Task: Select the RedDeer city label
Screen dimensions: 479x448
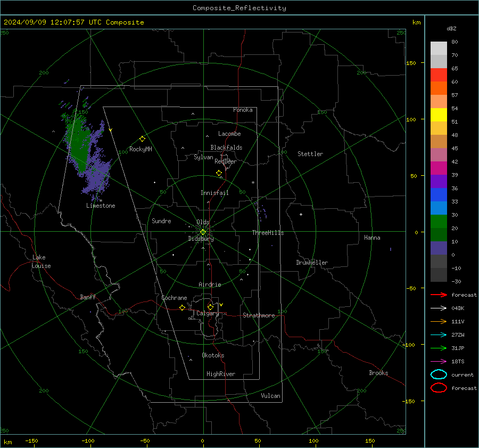Action: 226,161
